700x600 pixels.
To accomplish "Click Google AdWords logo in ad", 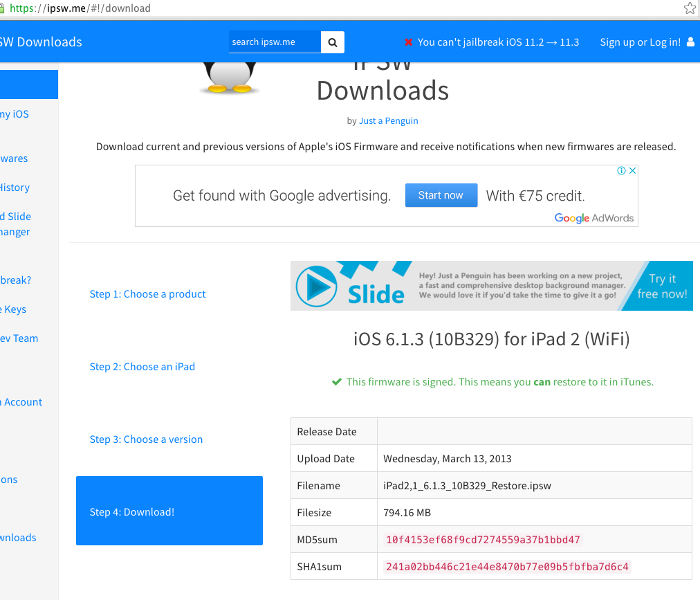I will [593, 218].
